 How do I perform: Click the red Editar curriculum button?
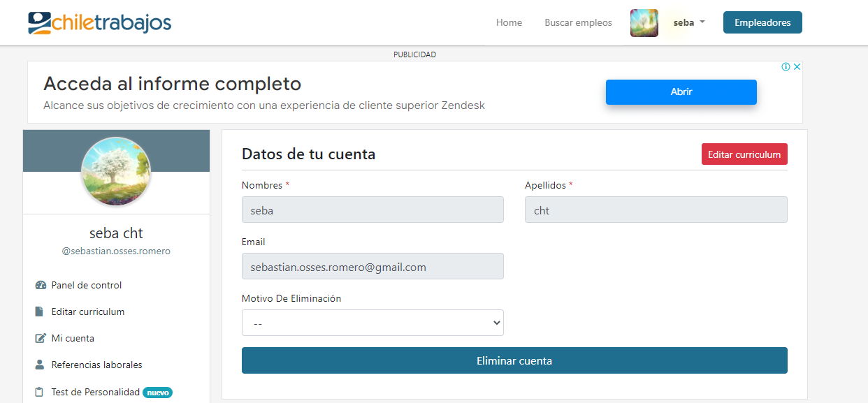744,154
